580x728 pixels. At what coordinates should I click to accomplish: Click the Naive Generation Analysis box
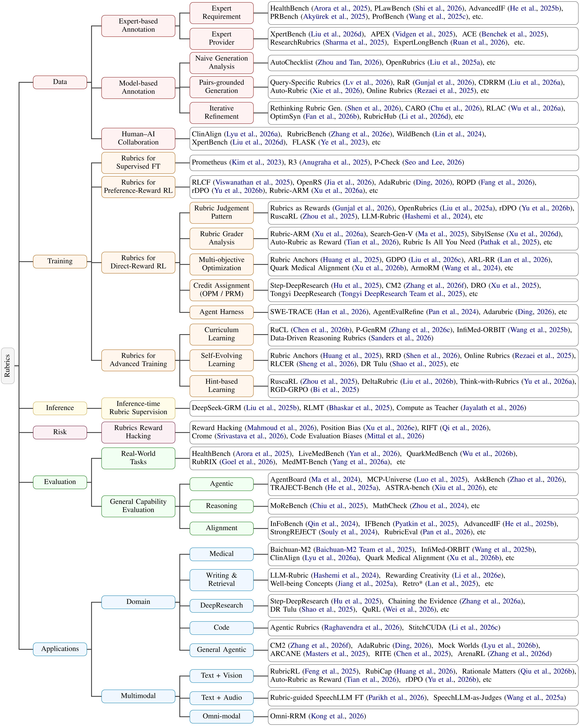pos(221,63)
